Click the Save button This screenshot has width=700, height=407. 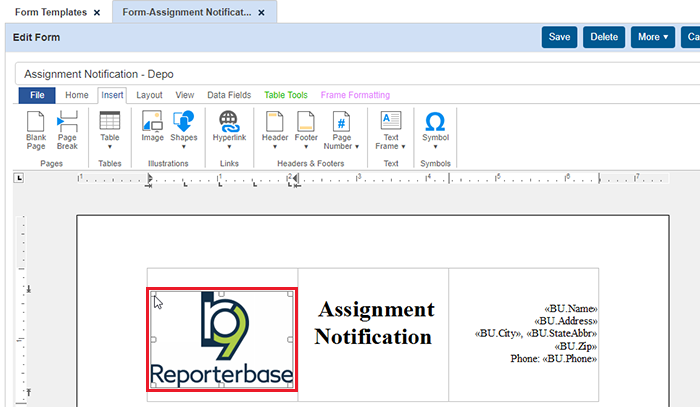(559, 37)
